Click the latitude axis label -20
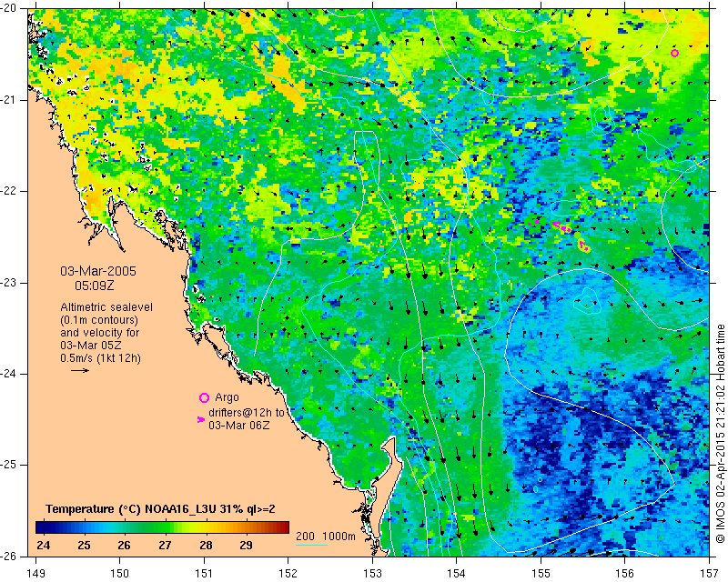 tap(8, 8)
